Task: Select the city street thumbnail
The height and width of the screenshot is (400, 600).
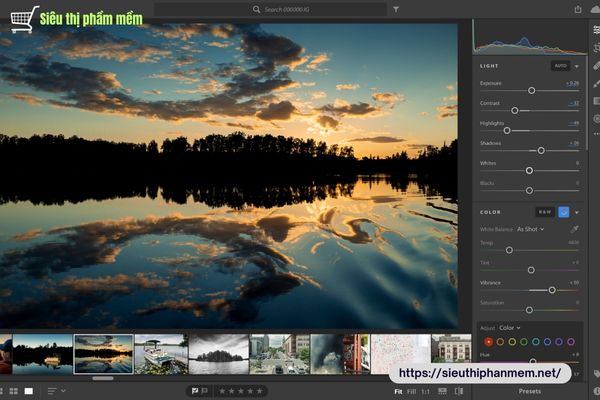Action: click(x=280, y=354)
